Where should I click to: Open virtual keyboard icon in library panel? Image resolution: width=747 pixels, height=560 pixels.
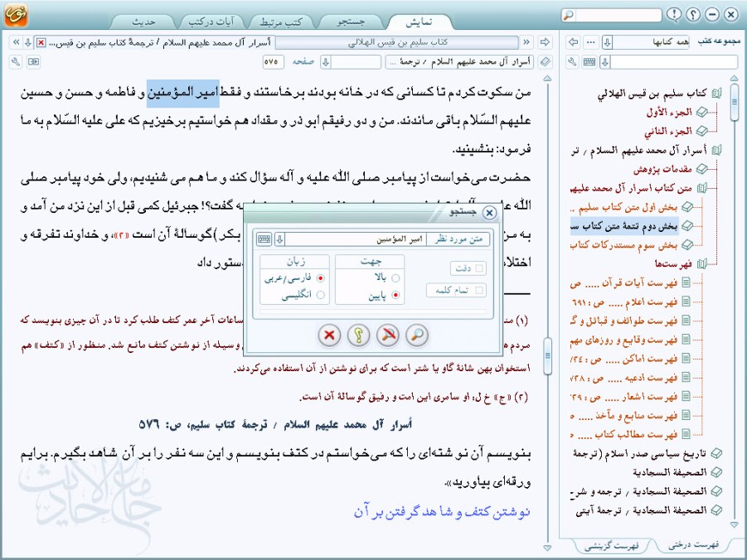click(589, 62)
